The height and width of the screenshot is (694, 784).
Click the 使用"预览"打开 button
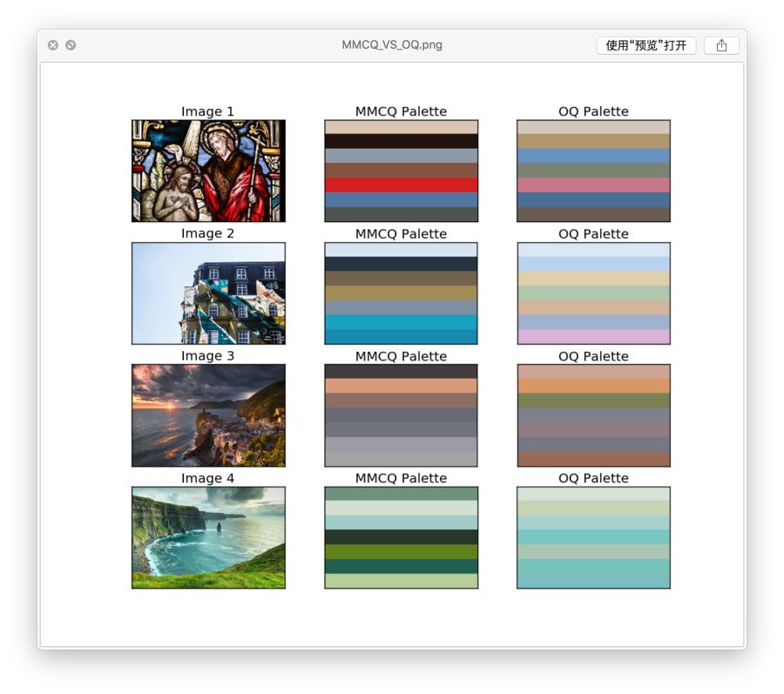pyautogui.click(x=646, y=45)
